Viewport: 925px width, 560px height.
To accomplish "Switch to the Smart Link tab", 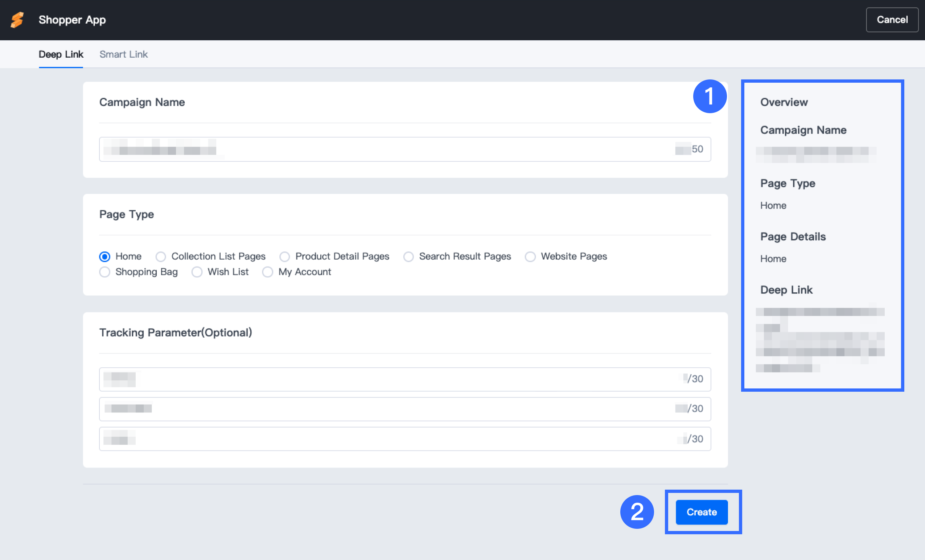I will point(123,54).
